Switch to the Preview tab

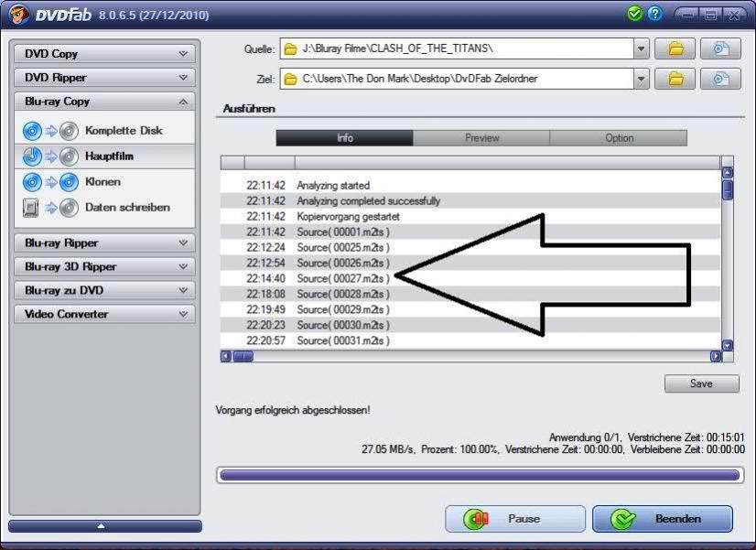[481, 138]
